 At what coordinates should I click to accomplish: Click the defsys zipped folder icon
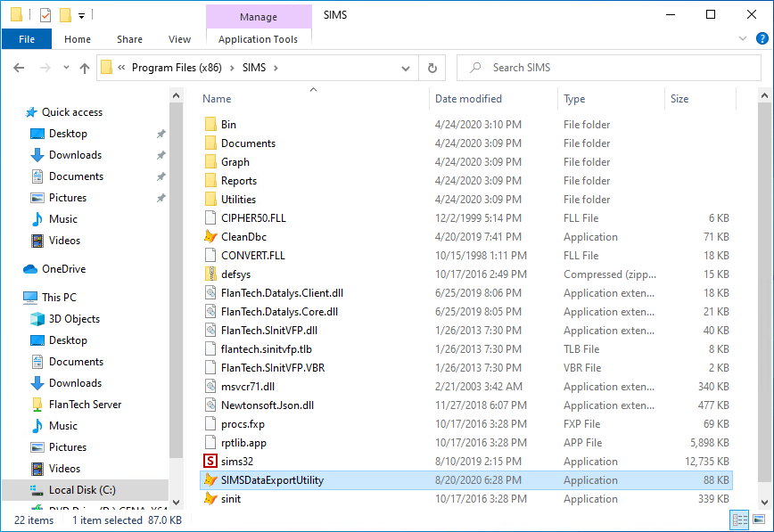210,274
